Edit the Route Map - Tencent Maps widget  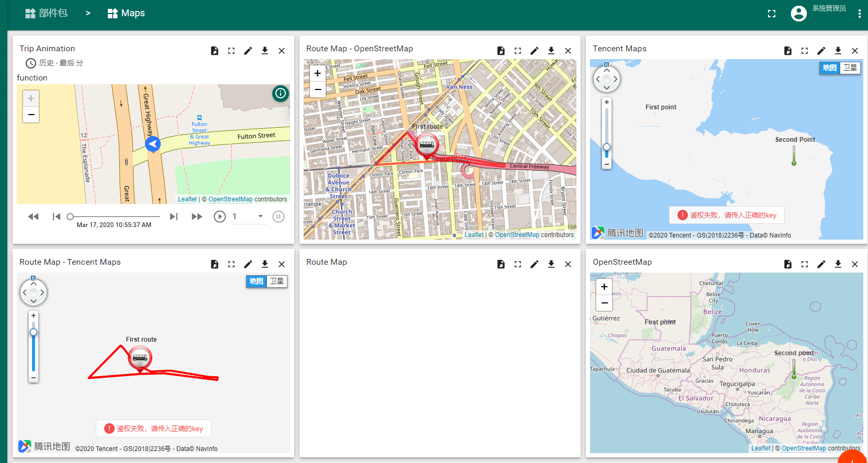(248, 264)
